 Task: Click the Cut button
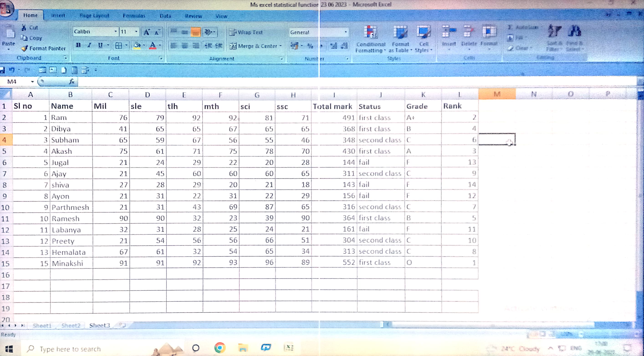pos(30,28)
